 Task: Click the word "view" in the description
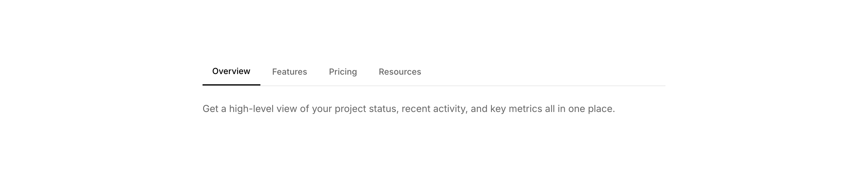[287, 109]
